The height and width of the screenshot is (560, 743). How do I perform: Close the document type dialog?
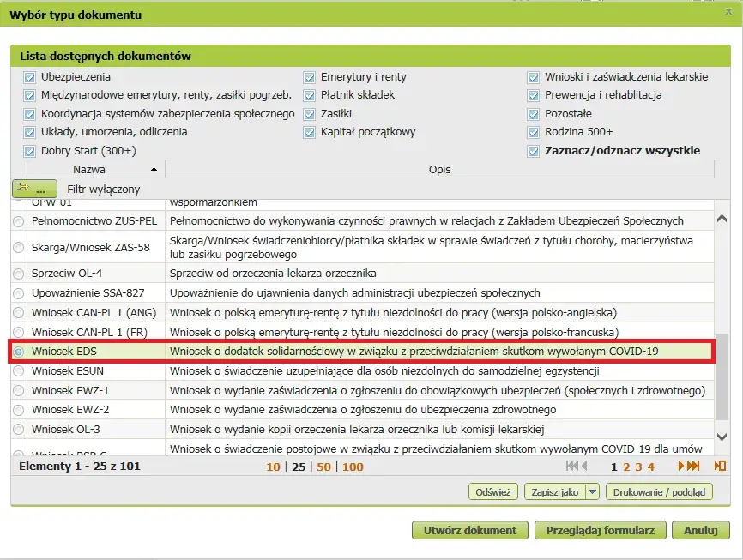click(728, 12)
